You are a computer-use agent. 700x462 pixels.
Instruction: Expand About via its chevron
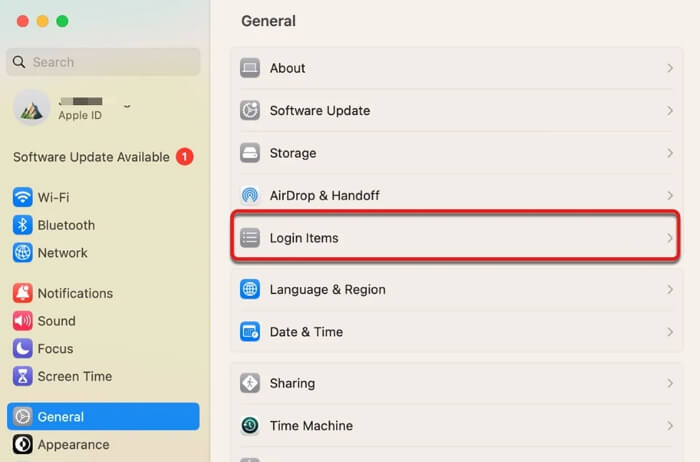(x=670, y=68)
